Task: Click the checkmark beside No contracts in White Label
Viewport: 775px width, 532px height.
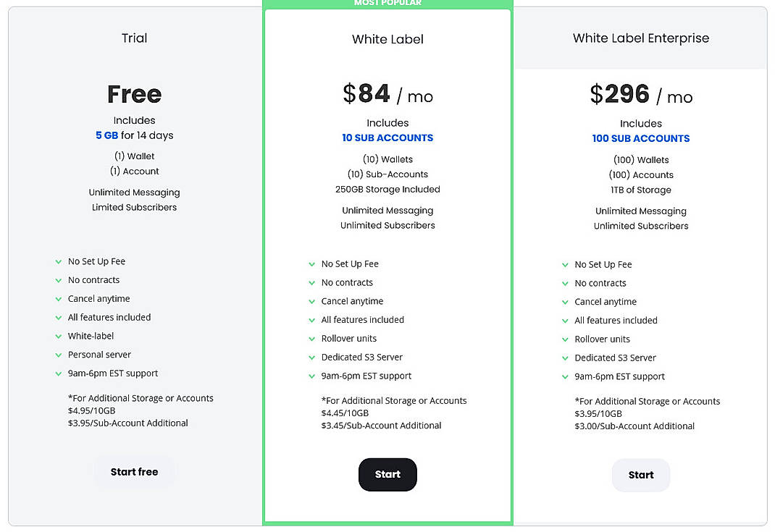Action: coord(312,282)
